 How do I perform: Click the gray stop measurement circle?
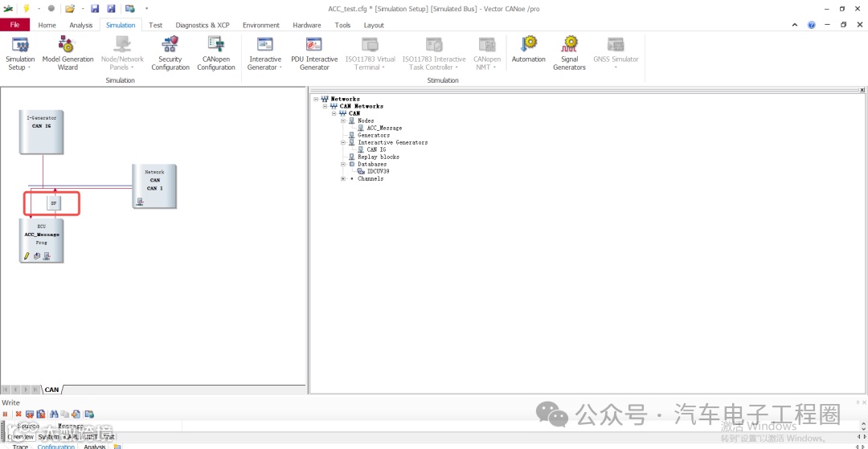point(51,8)
